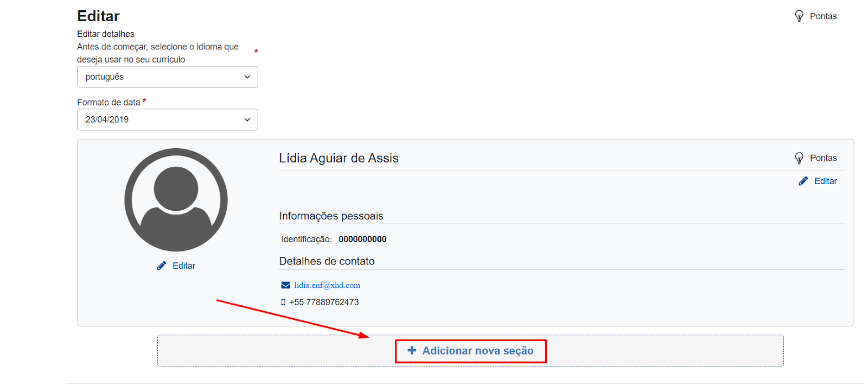Click Adicionar nova seção button

point(471,351)
